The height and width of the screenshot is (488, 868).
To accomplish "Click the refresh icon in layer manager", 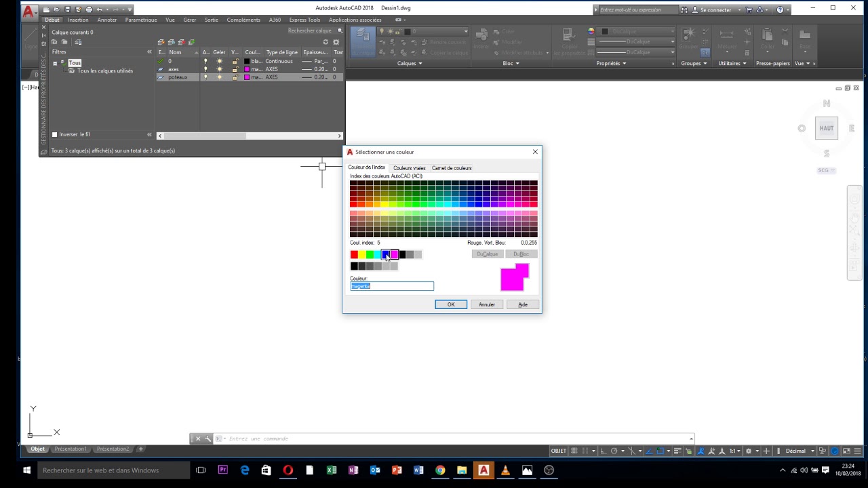I will tap(325, 42).
